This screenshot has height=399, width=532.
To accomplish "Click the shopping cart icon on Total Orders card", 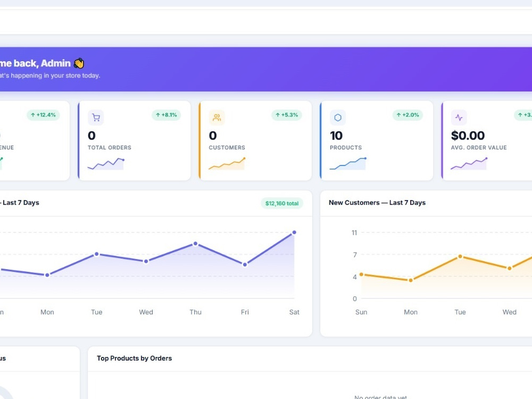I will coord(96,118).
